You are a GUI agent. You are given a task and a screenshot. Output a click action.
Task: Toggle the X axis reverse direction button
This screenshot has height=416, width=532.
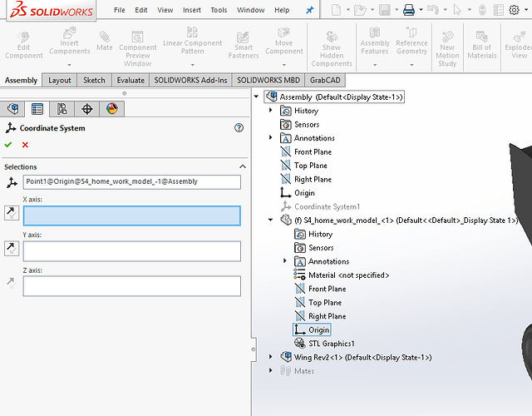(x=10, y=215)
